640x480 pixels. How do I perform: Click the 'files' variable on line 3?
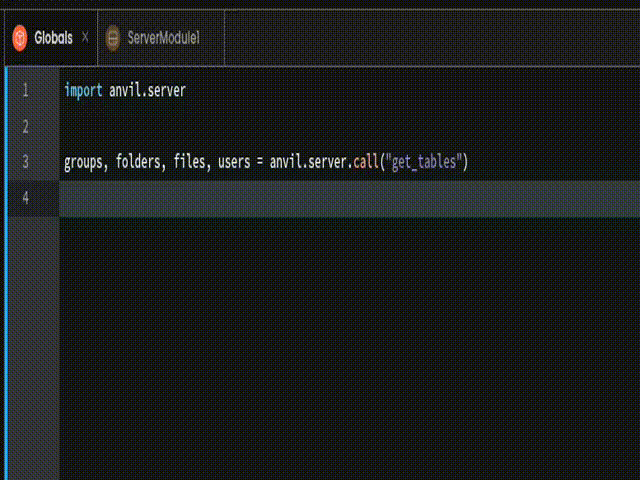189,162
